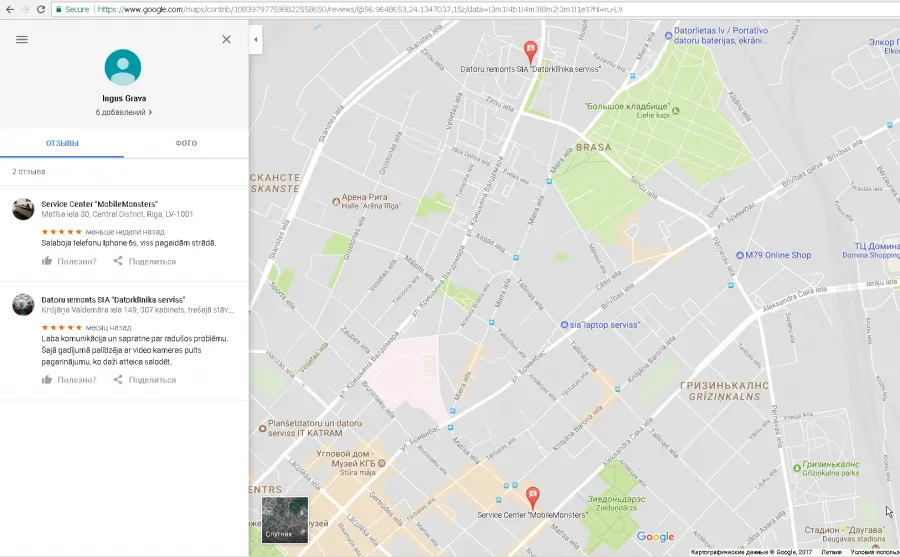Click red map pin for MobileMonsters
Image resolution: width=900 pixels, height=557 pixels.
click(533, 498)
